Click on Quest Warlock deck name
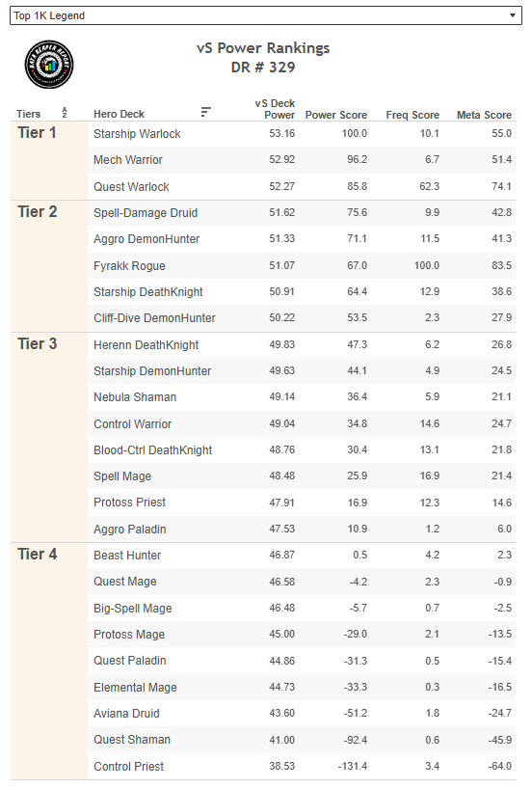Screen dimensions: 532x788 click(x=131, y=187)
